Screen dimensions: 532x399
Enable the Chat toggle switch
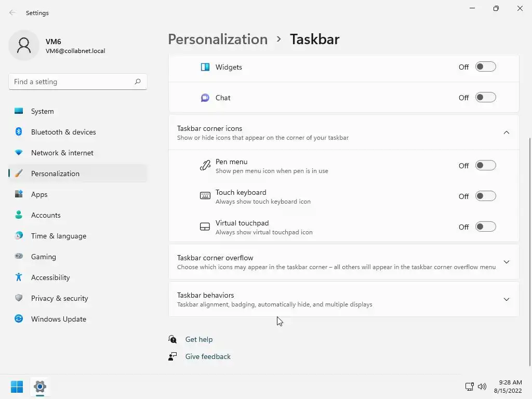pos(486,98)
